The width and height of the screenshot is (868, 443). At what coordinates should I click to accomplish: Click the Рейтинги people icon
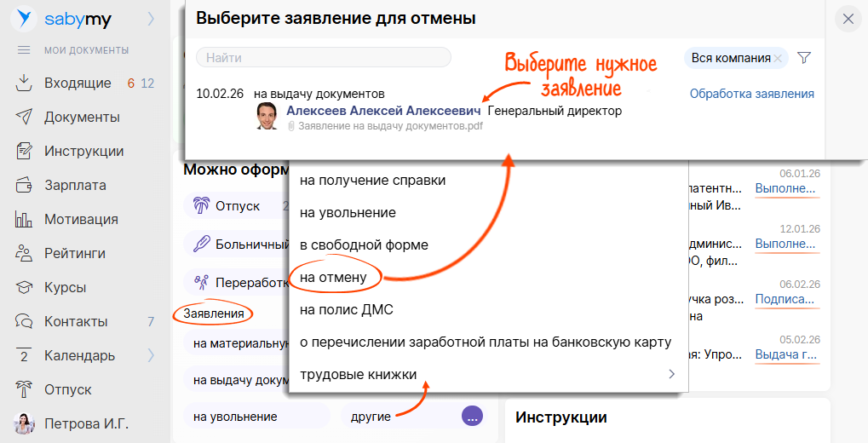pos(24,253)
